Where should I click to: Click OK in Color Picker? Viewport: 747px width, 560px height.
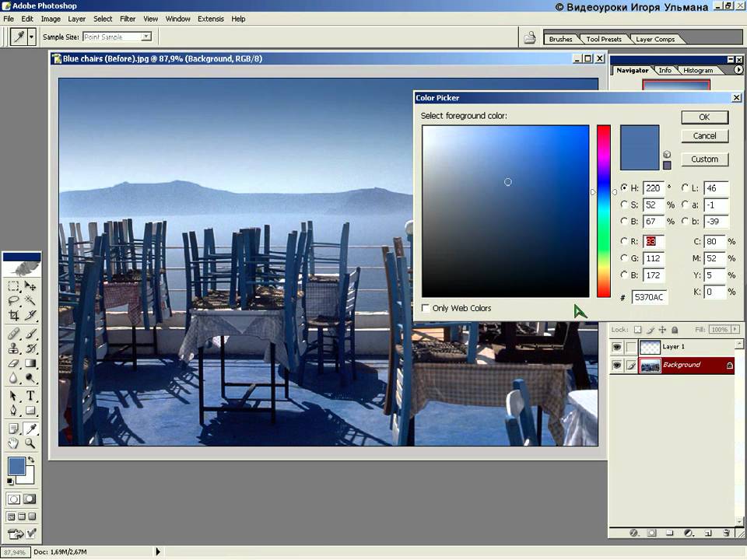(705, 117)
